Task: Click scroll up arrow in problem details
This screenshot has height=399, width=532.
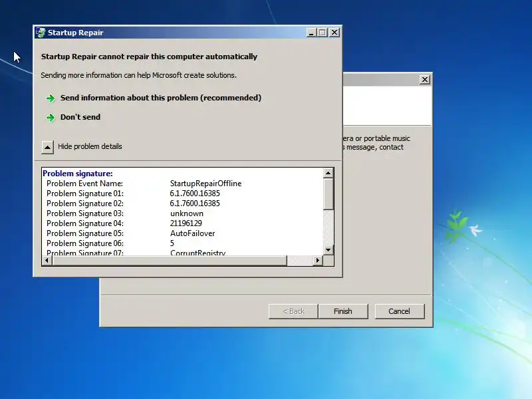Action: [328, 173]
